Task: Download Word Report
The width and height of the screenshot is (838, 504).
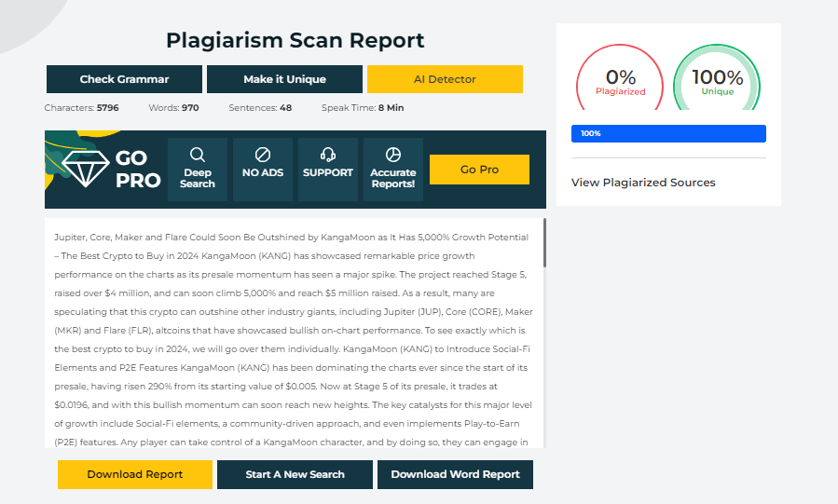Action: tap(455, 474)
